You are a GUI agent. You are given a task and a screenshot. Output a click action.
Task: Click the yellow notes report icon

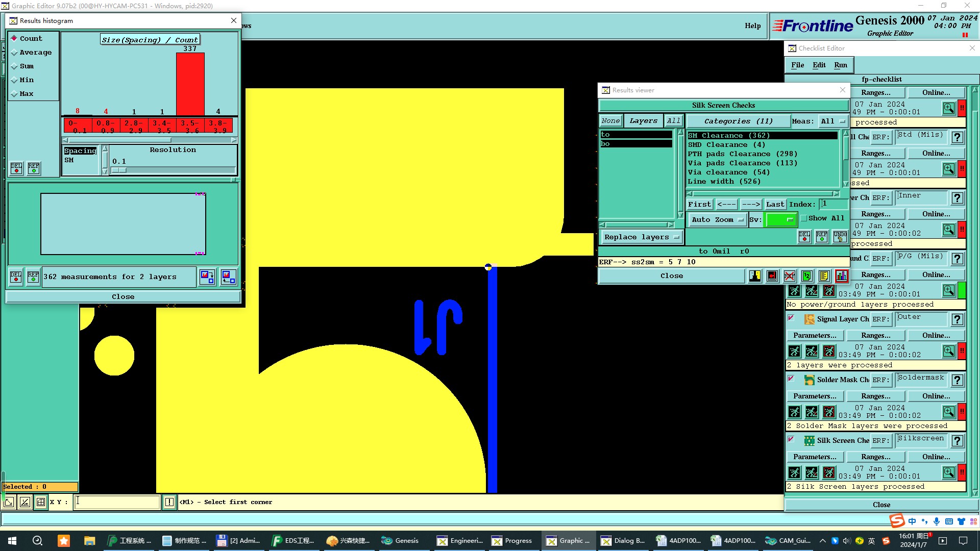(x=824, y=276)
